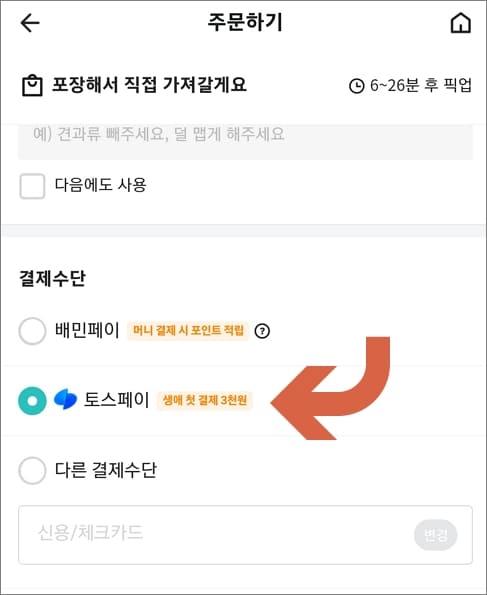Click the 변경 button
The height and width of the screenshot is (595, 487).
click(x=435, y=535)
